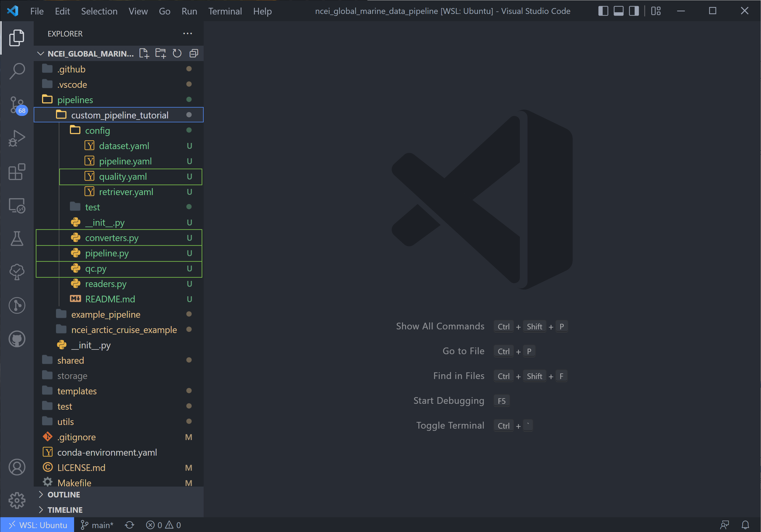Customize layout from title bar icon
Viewport: 761px width, 532px height.
656,11
